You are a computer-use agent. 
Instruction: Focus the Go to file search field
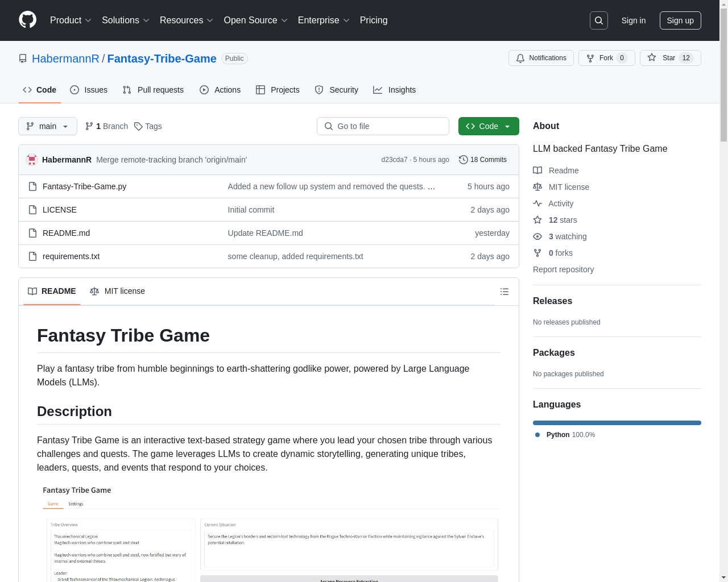[x=383, y=126]
